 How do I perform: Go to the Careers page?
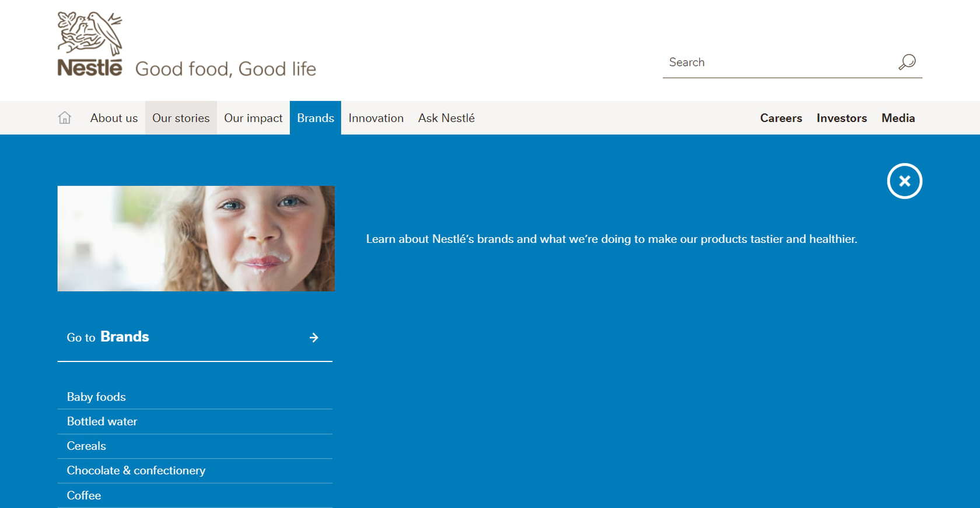(780, 118)
